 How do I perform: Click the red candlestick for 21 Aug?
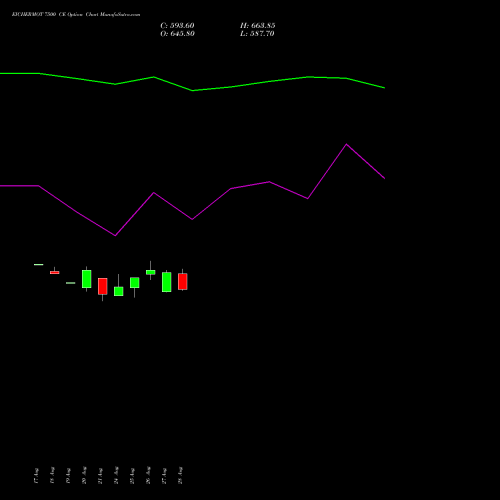(103, 286)
